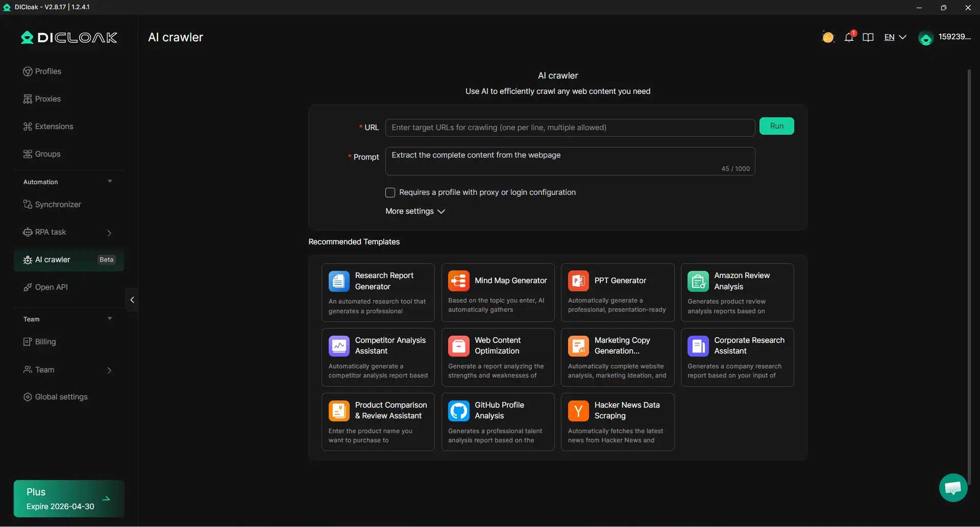Viewport: 980px width, 527px height.
Task: Focus the URL input field
Action: click(570, 128)
